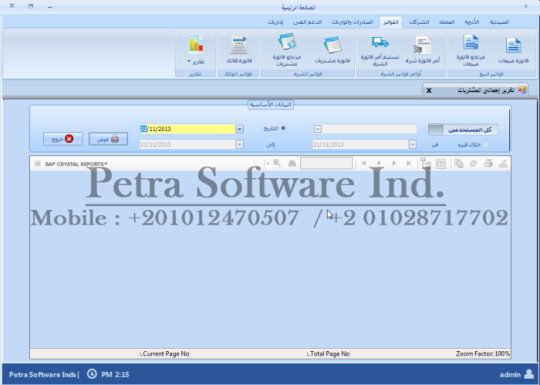Switch to the administrations (إدارات) ribbon tab
540x385 pixels.
click(x=276, y=22)
